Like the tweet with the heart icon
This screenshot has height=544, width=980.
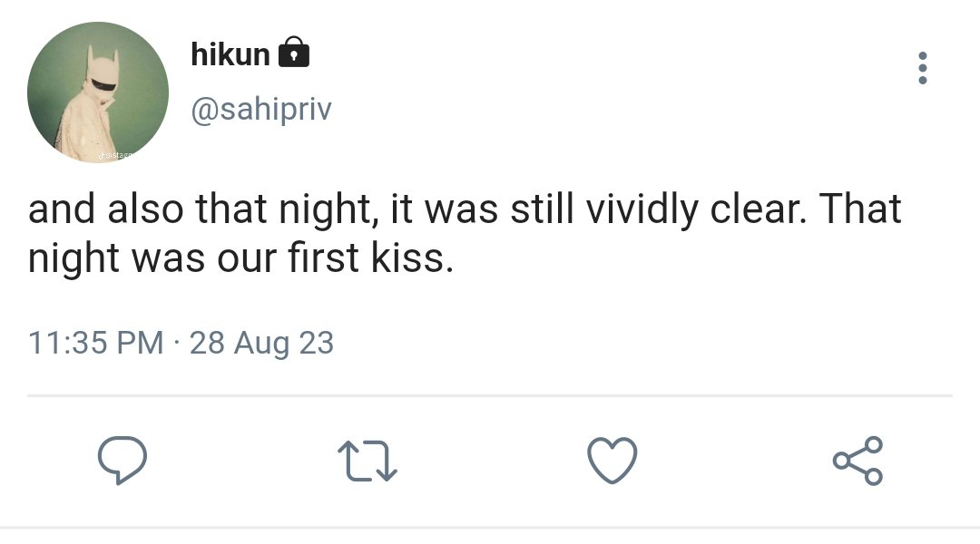pyautogui.click(x=612, y=461)
